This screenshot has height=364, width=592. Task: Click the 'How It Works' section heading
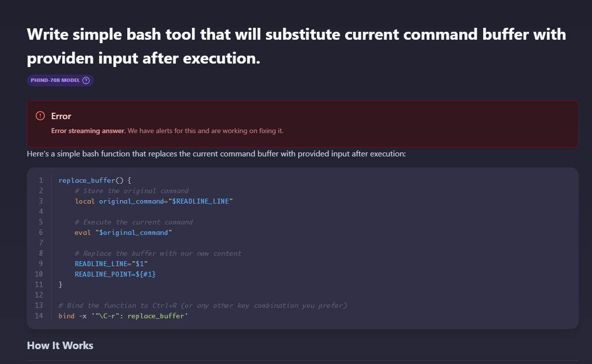click(60, 346)
